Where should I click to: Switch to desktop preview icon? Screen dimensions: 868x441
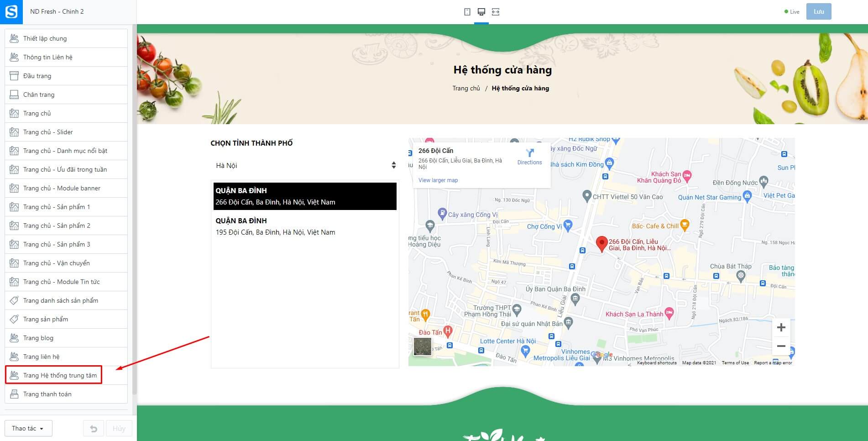tap(481, 12)
